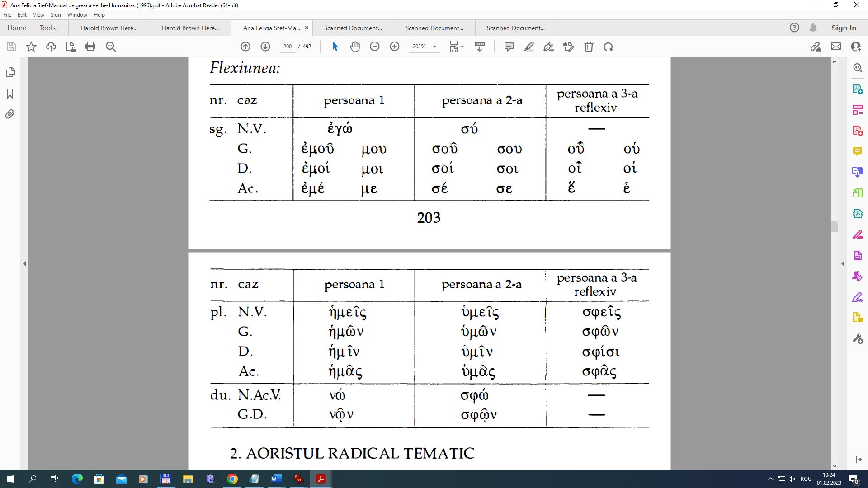Screen dimensions: 868x488
Task: Expand the right pane arrow
Action: pyautogui.click(x=842, y=263)
